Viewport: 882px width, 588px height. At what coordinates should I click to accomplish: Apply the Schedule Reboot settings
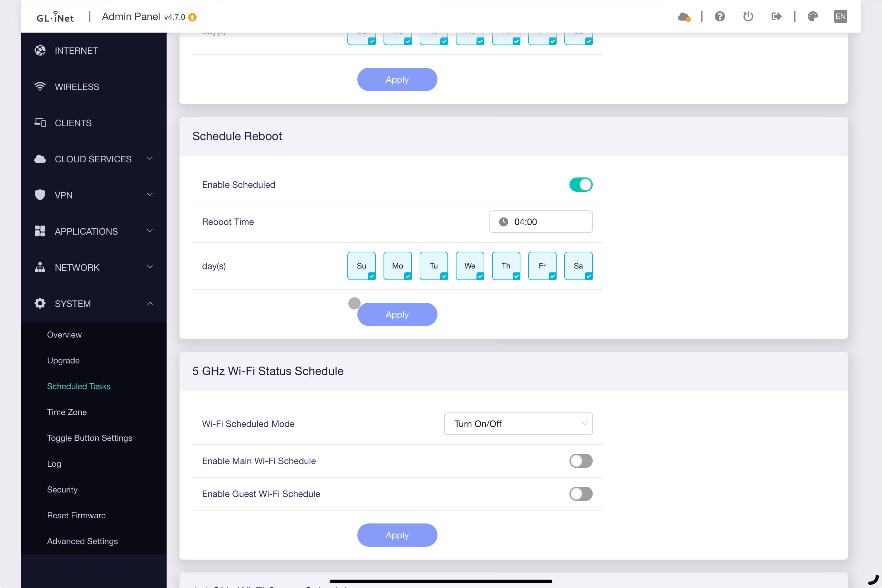click(397, 314)
